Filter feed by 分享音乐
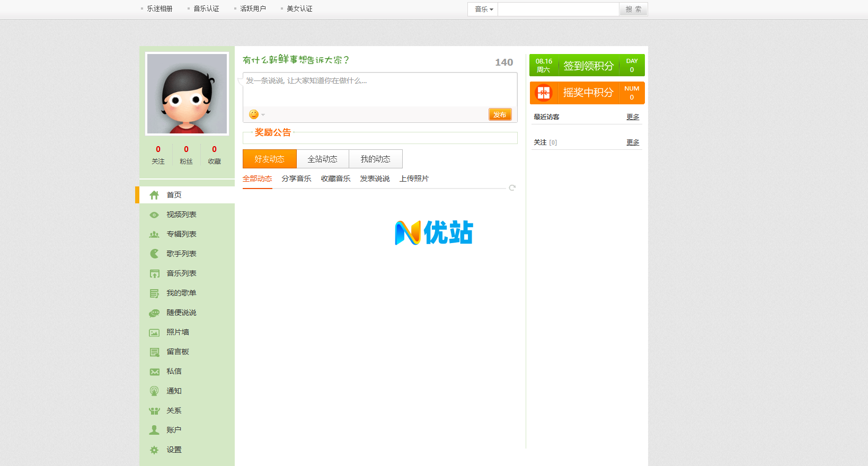This screenshot has width=868, height=466. coord(296,179)
